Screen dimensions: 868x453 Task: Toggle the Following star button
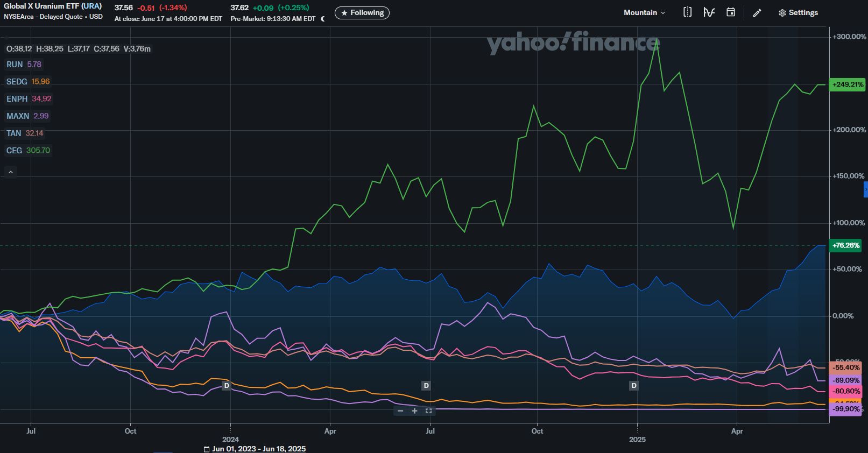pos(362,13)
